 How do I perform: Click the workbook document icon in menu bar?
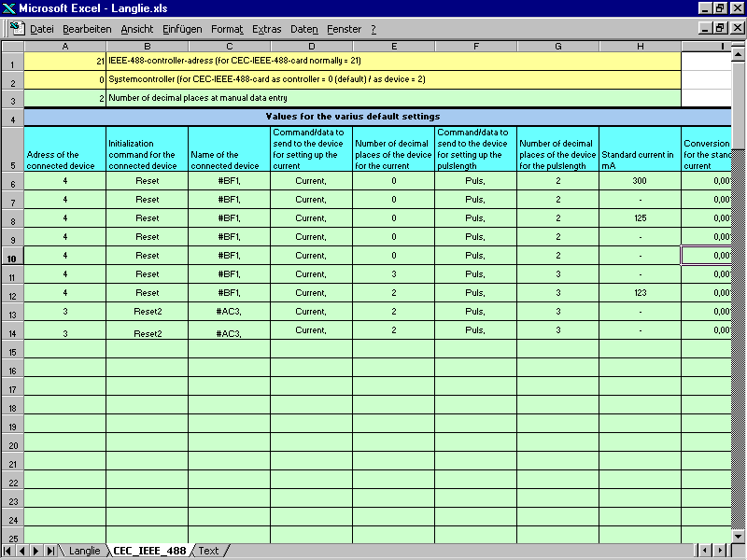pyautogui.click(x=18, y=29)
